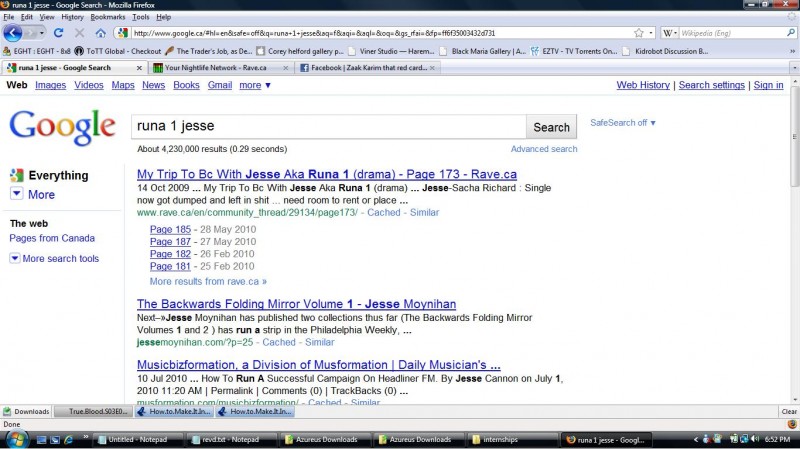Click the Maps link

tap(123, 85)
